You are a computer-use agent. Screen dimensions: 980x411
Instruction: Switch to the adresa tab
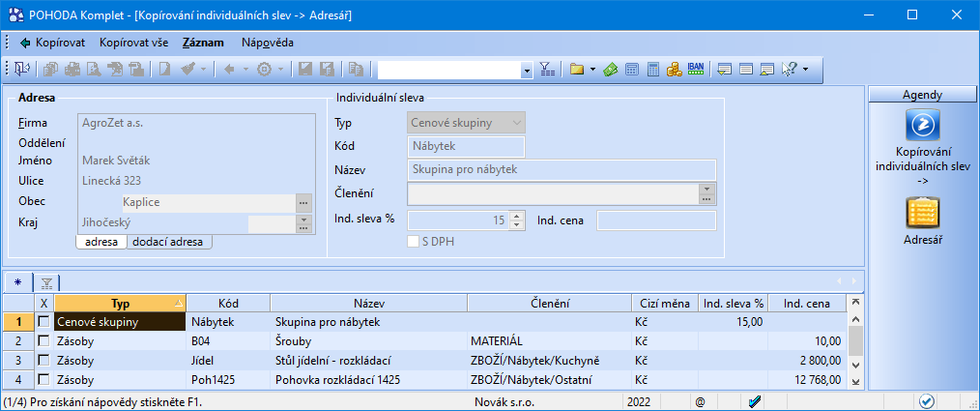pyautogui.click(x=101, y=242)
